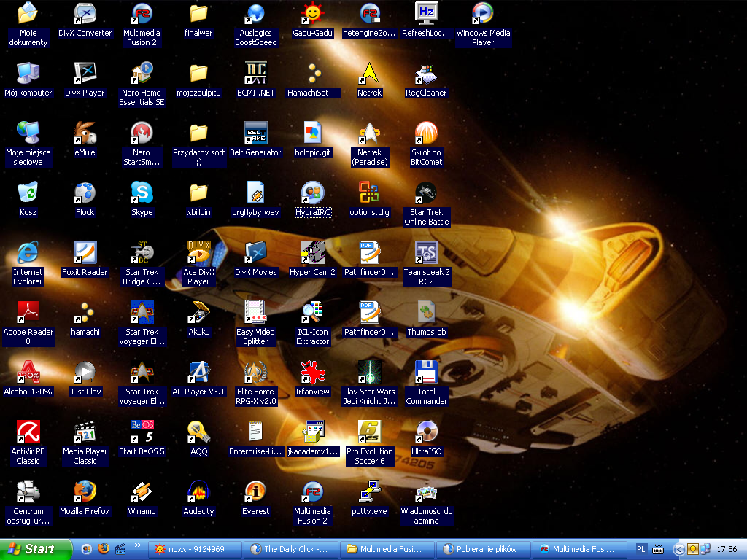Select the Nero Home Essentials SE icon
This screenshot has width=747, height=560.
tap(142, 74)
